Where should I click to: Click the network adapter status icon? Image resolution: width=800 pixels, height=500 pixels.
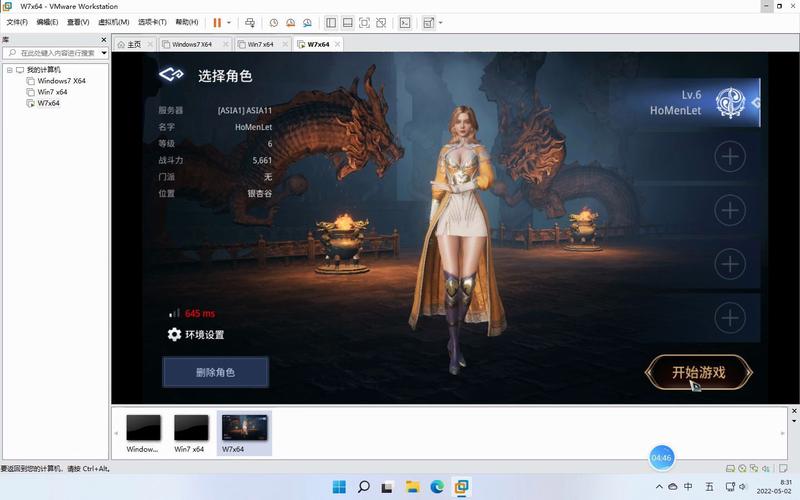click(x=754, y=468)
